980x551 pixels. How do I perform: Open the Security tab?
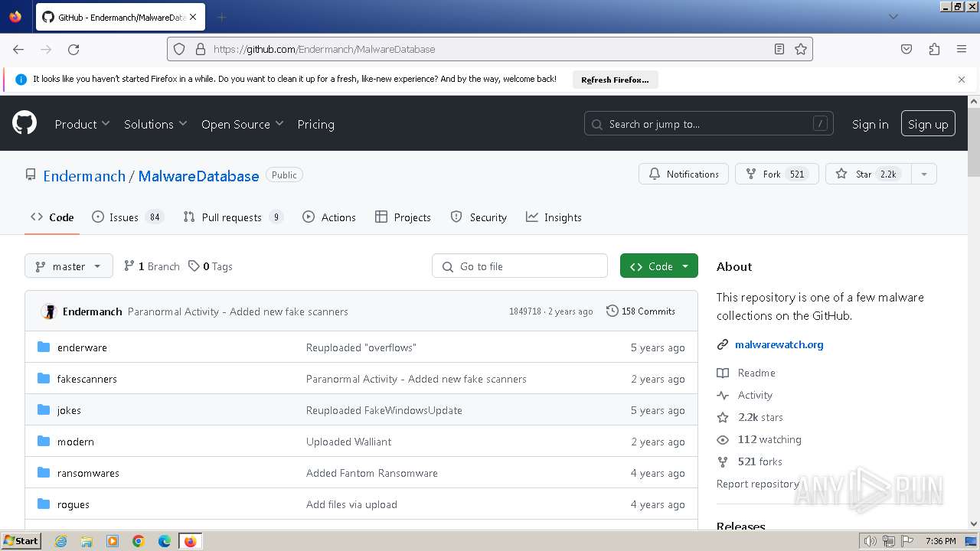[x=479, y=217]
